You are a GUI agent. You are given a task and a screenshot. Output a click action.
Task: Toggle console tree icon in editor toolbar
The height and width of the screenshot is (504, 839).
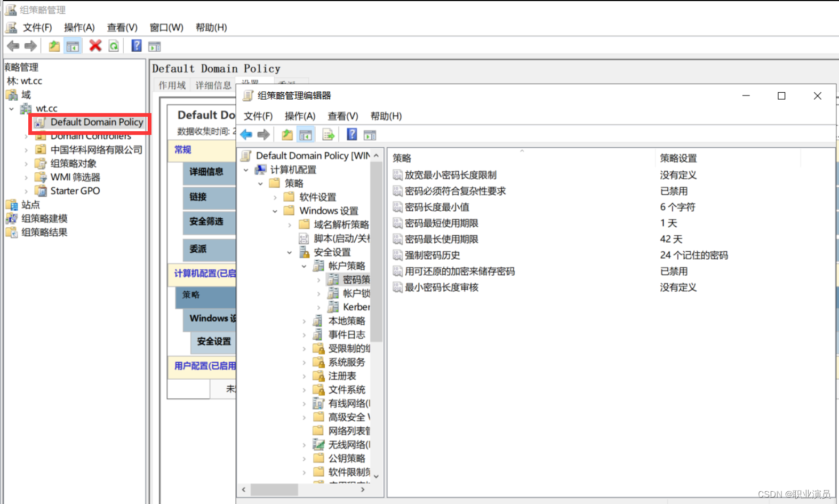tap(306, 134)
